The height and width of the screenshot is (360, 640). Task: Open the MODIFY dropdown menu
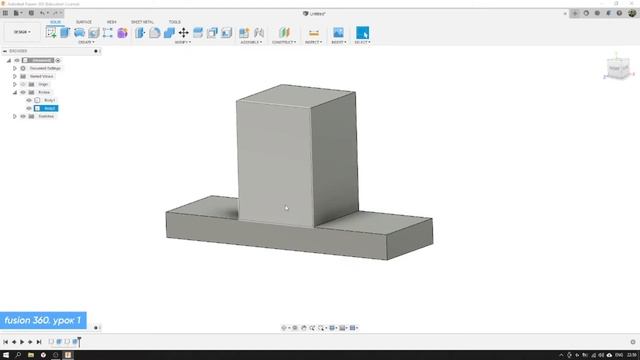click(x=182, y=42)
